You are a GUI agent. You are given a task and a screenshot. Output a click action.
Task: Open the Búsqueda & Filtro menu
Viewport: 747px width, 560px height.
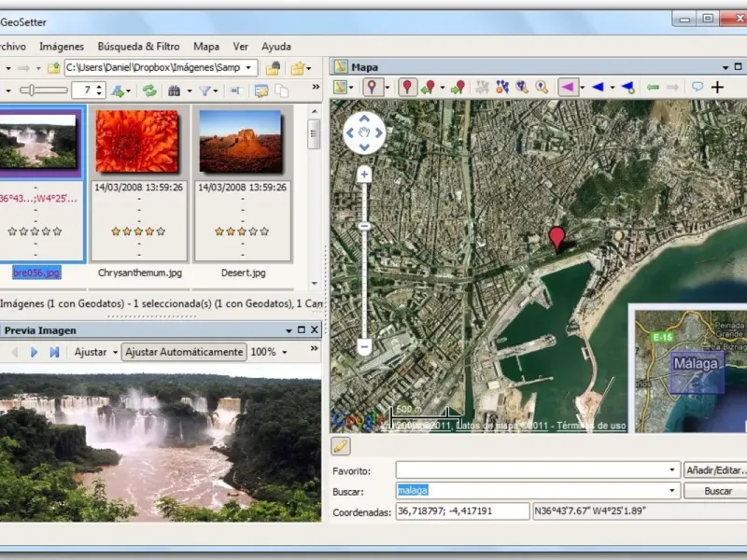(x=138, y=46)
